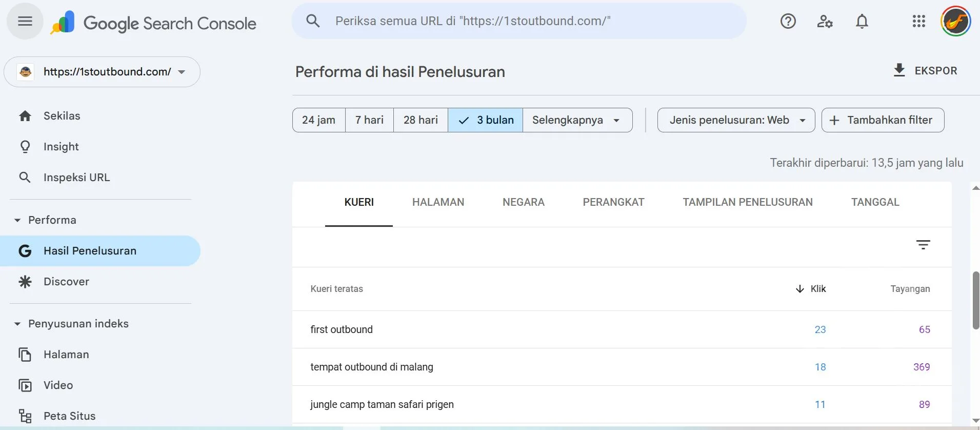Open the hamburger main menu
The width and height of the screenshot is (980, 430).
click(x=25, y=22)
